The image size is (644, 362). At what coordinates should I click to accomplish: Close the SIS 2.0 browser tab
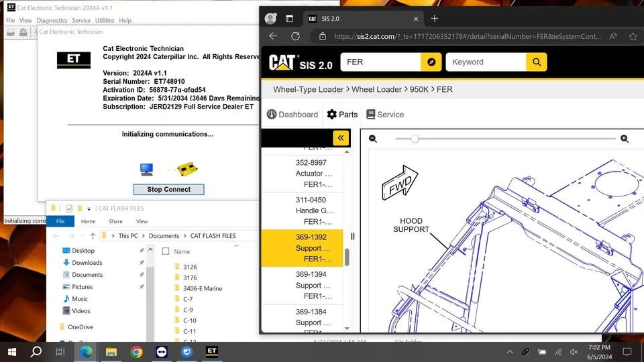(416, 19)
